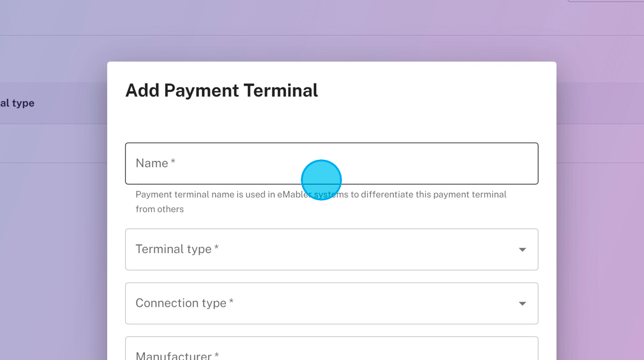The height and width of the screenshot is (360, 644).
Task: Click the Connection type label text
Action: (181, 303)
